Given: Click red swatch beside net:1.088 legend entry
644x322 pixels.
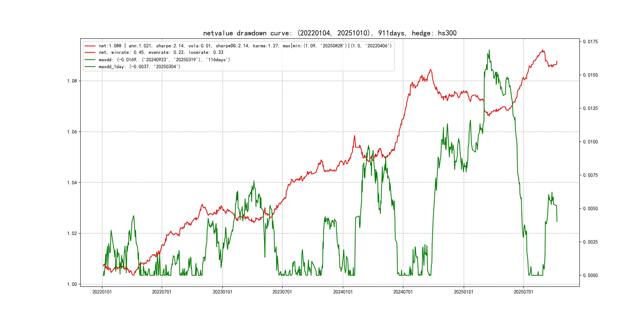Looking at the screenshot, I should click(x=90, y=46).
